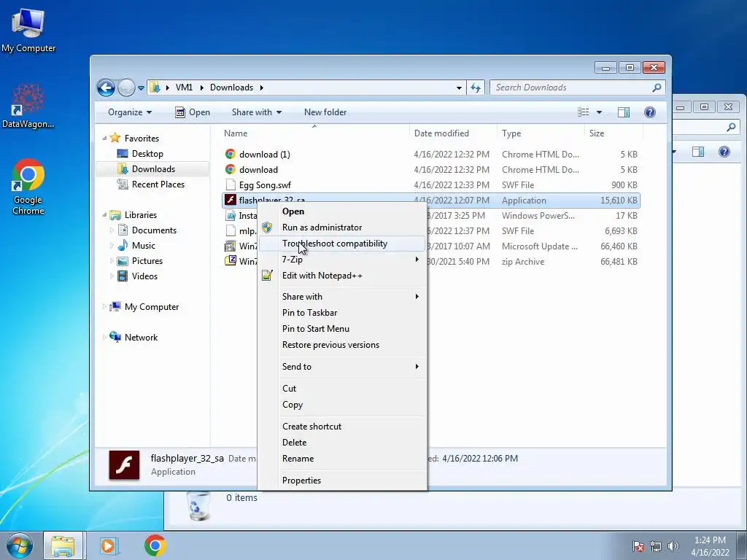
Task: Open Explorer help question mark icon
Action: click(650, 112)
